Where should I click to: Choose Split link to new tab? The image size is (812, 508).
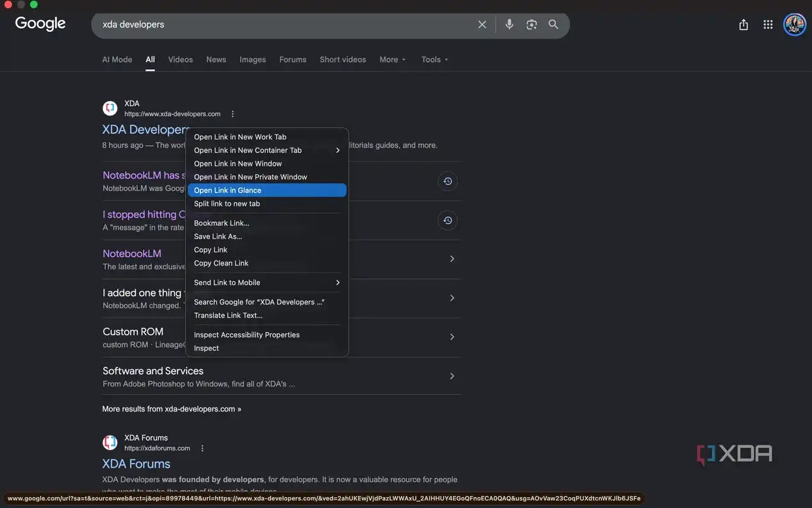tap(267, 203)
